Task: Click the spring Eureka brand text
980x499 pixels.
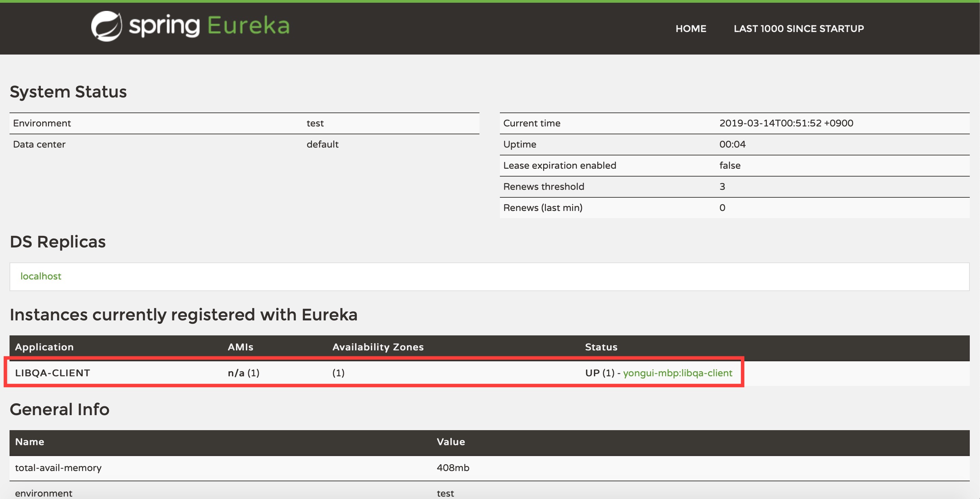Action: click(209, 26)
